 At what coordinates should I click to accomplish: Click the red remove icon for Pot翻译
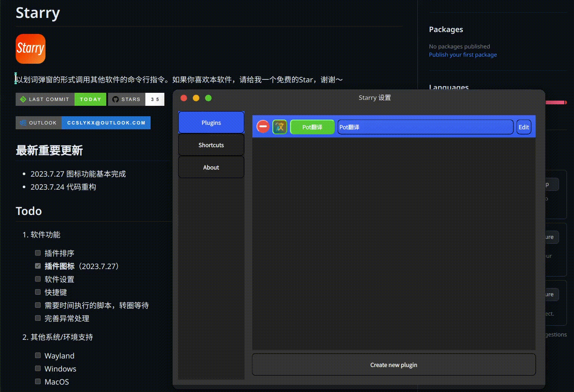click(263, 127)
